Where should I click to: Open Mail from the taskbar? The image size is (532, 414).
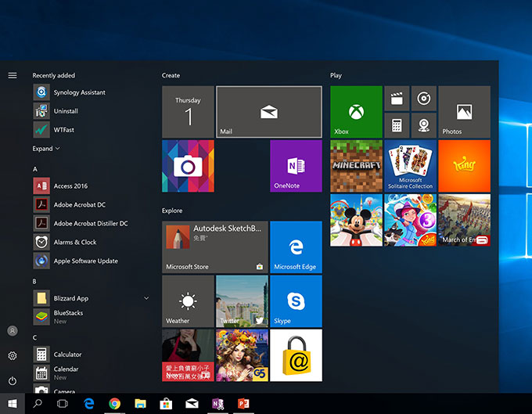192,404
